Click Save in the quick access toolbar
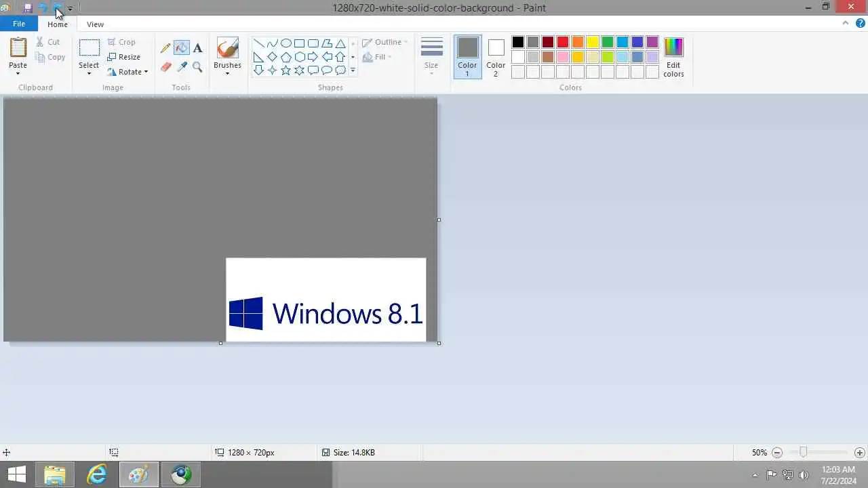868x488 pixels. pos(28,8)
